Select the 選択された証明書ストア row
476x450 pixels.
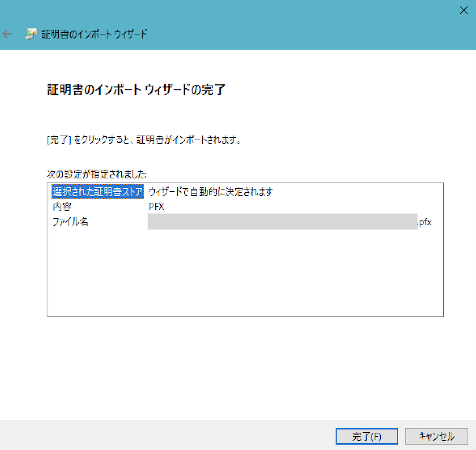(x=97, y=192)
